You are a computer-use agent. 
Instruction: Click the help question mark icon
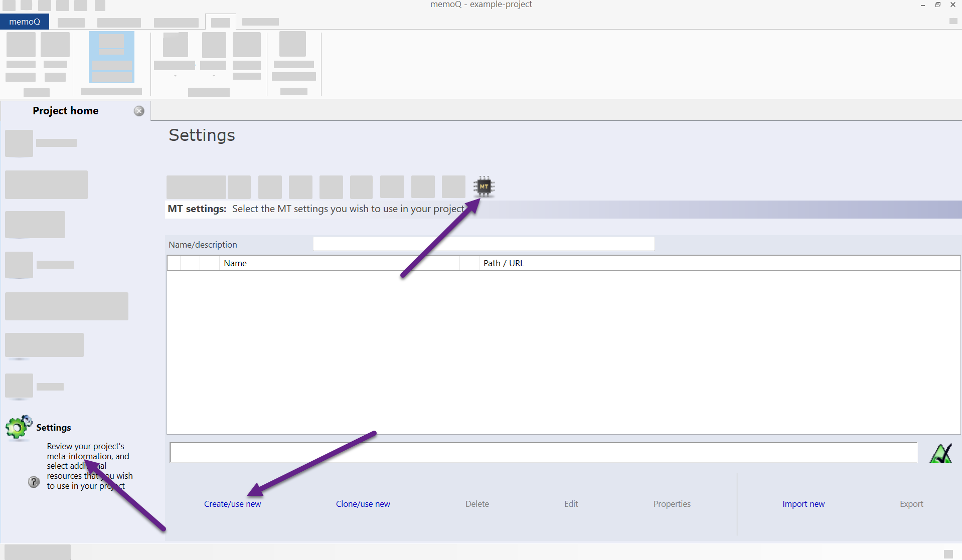[34, 482]
